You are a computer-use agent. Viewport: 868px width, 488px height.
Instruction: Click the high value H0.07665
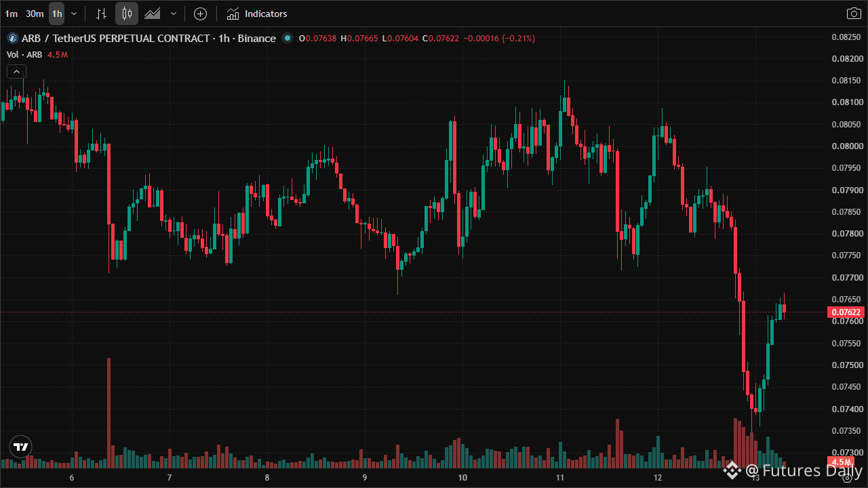click(359, 39)
